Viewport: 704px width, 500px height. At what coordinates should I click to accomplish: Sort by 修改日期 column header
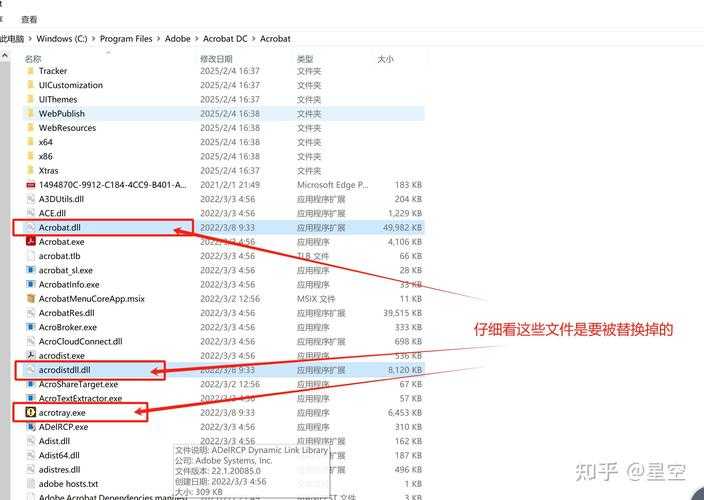[x=216, y=59]
